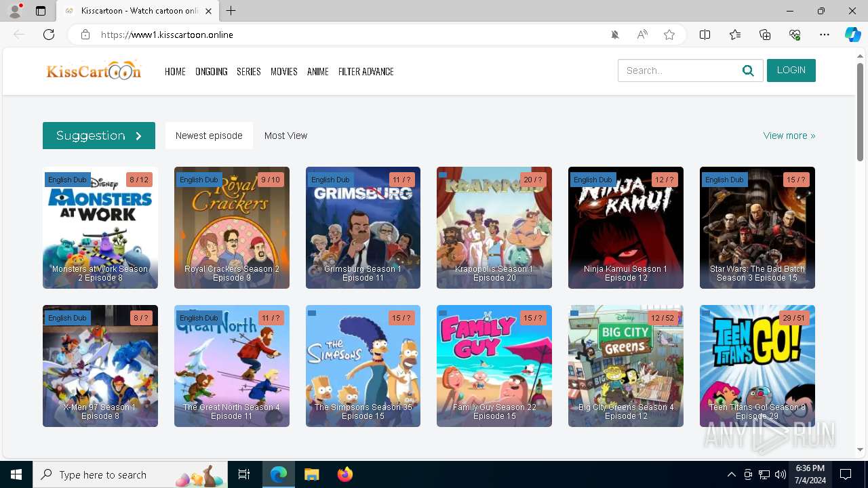
Task: Open Edge settings and more menu
Action: point(825,35)
